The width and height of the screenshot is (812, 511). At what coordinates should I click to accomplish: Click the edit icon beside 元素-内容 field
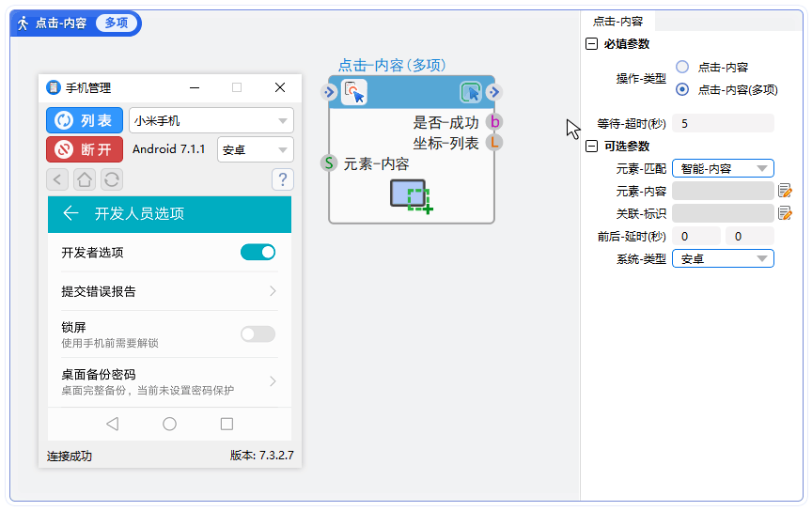point(785,191)
